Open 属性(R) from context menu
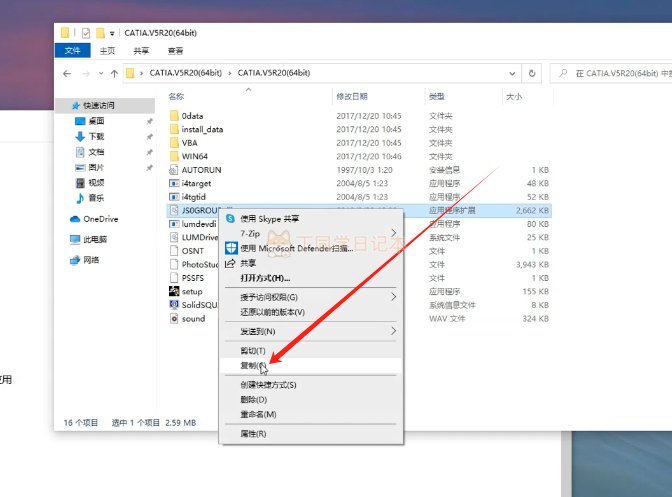 point(312,434)
